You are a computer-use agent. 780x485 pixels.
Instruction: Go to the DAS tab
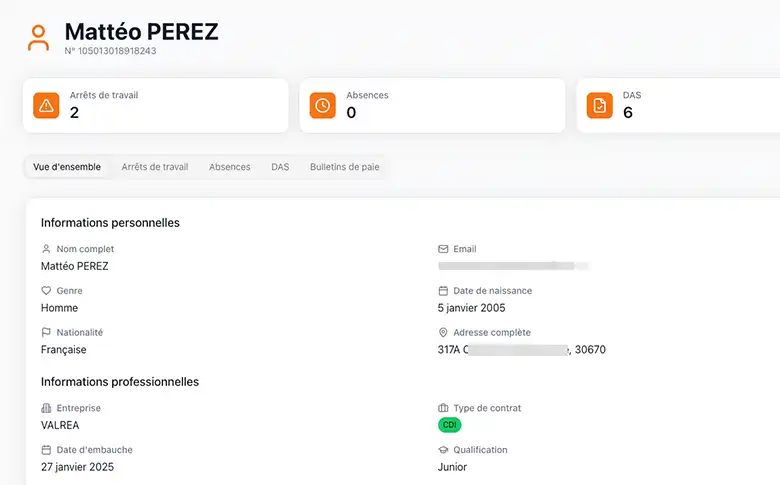pos(280,167)
